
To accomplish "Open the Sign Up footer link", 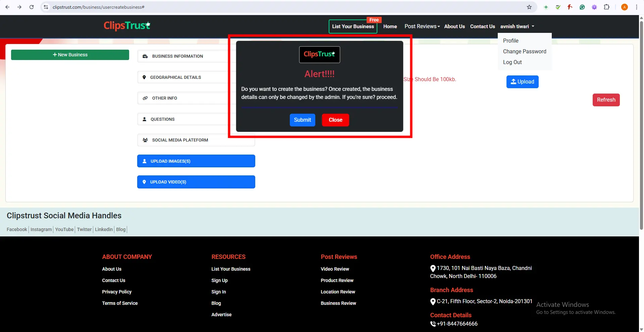I will (219, 280).
